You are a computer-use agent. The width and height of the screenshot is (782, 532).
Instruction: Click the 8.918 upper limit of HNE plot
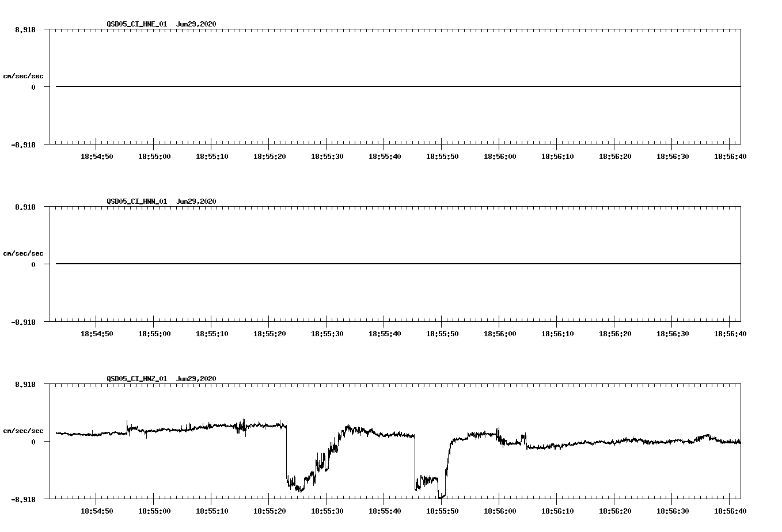[25, 29]
